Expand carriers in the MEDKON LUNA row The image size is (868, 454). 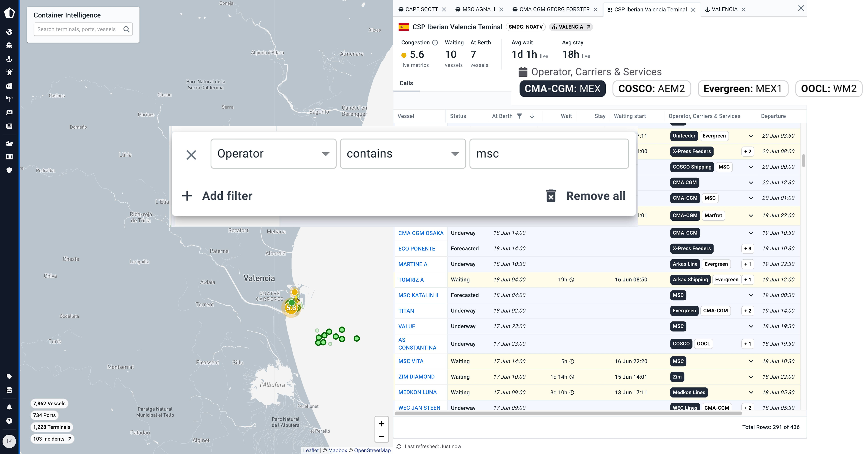coord(751,392)
